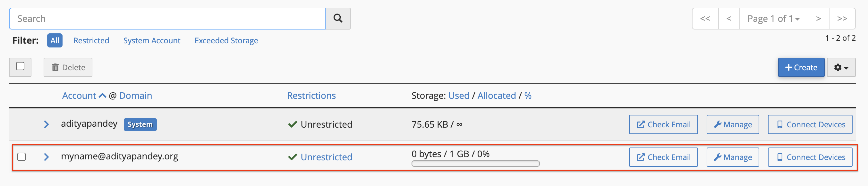Click Manage for the adityapandey account
Viewport: 868px width, 186px height.
[733, 124]
